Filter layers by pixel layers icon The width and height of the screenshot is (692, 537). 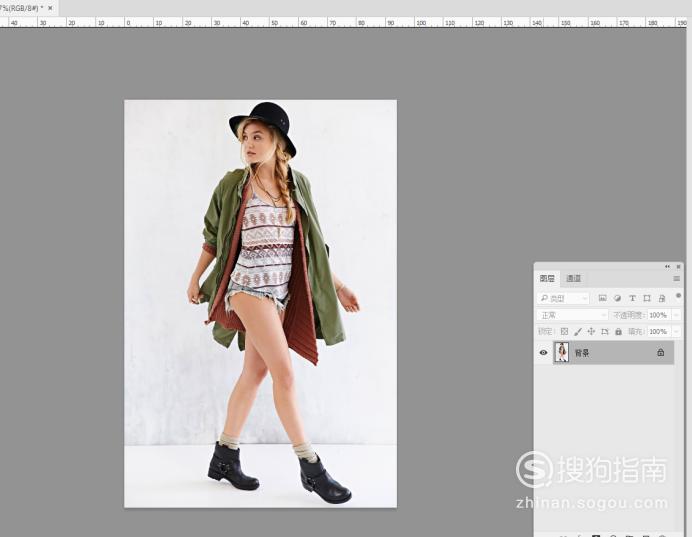click(602, 298)
